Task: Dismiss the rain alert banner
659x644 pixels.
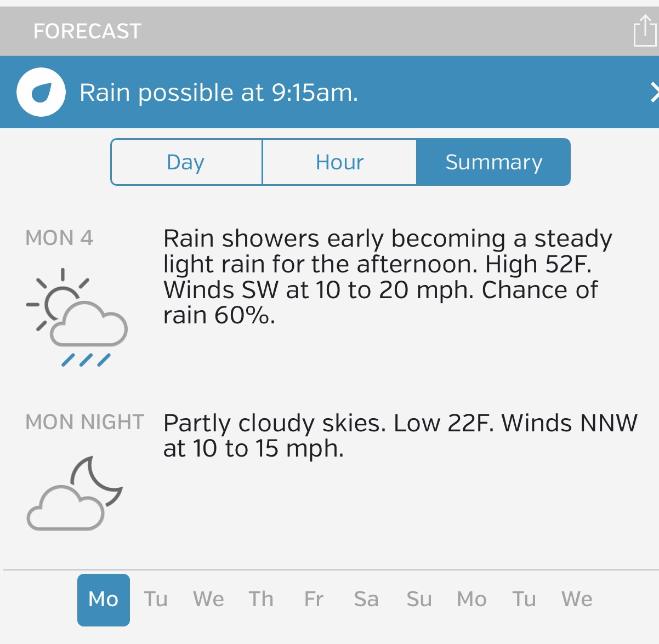Action: click(x=654, y=92)
